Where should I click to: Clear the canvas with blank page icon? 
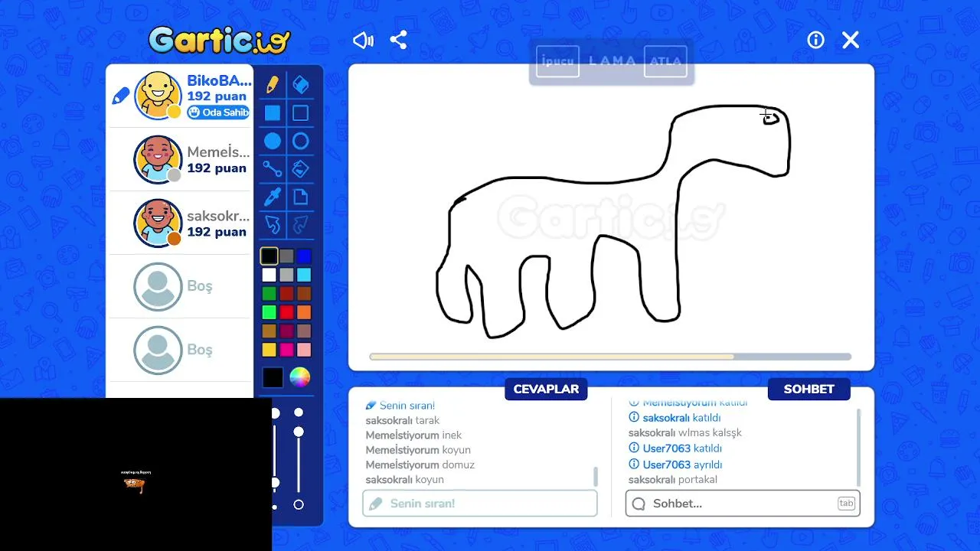[x=301, y=197]
